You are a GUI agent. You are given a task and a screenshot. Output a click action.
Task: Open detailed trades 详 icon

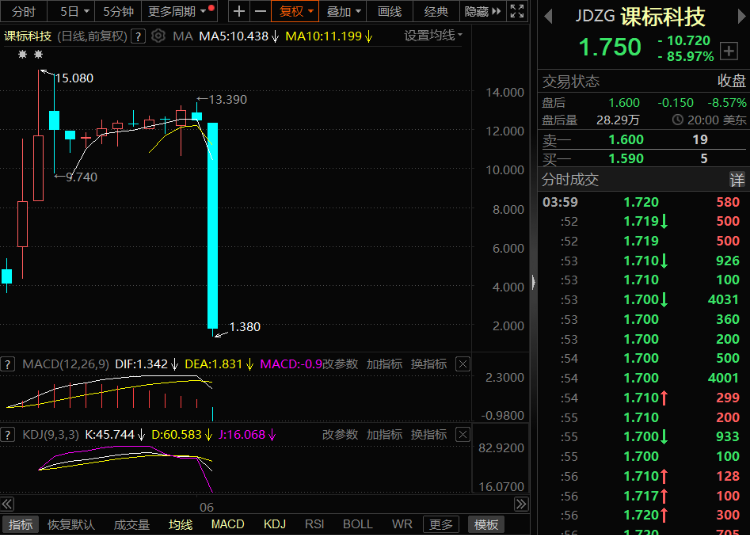pyautogui.click(x=737, y=180)
